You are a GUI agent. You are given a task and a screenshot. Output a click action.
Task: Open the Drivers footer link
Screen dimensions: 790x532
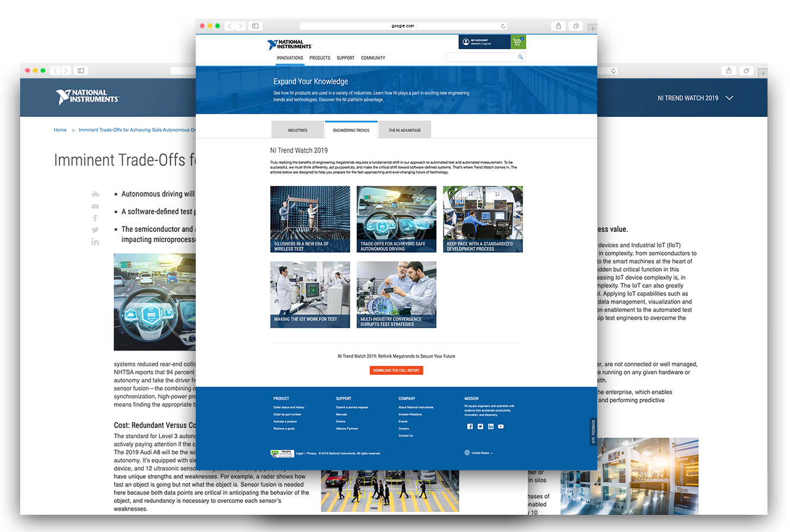point(340,422)
